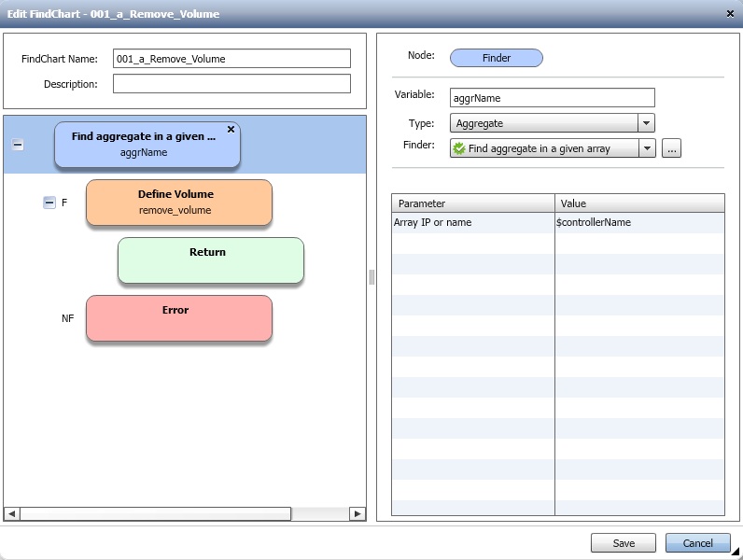The height and width of the screenshot is (560, 743).
Task: Close the Edit FindChart dialog
Action: click(730, 13)
